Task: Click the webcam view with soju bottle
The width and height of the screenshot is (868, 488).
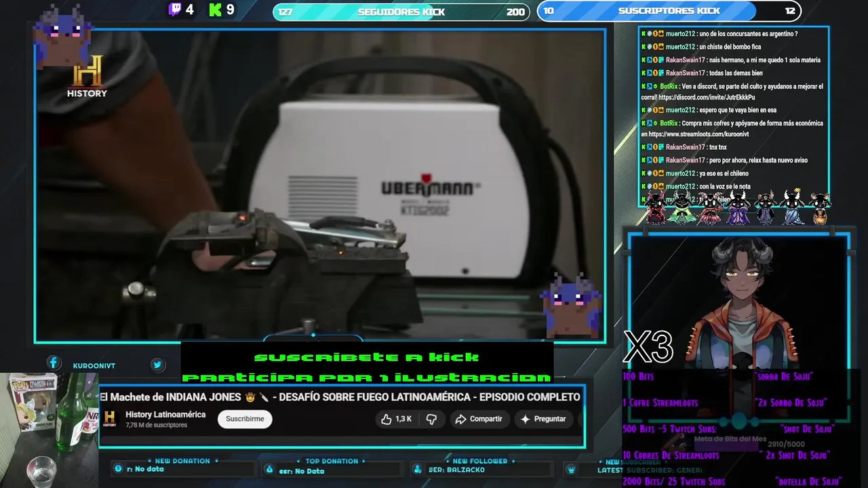Action: (49, 430)
